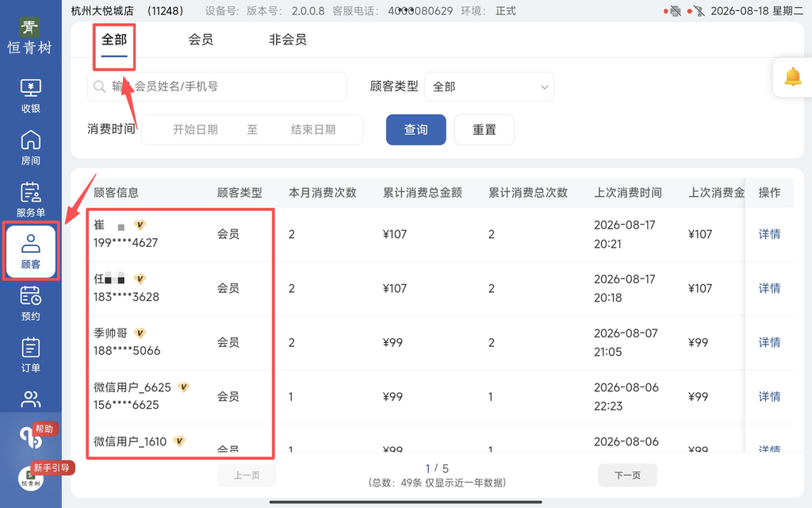812x508 pixels.
Task: Click VIP badge next to 微信用户_1610
Action: click(x=178, y=441)
